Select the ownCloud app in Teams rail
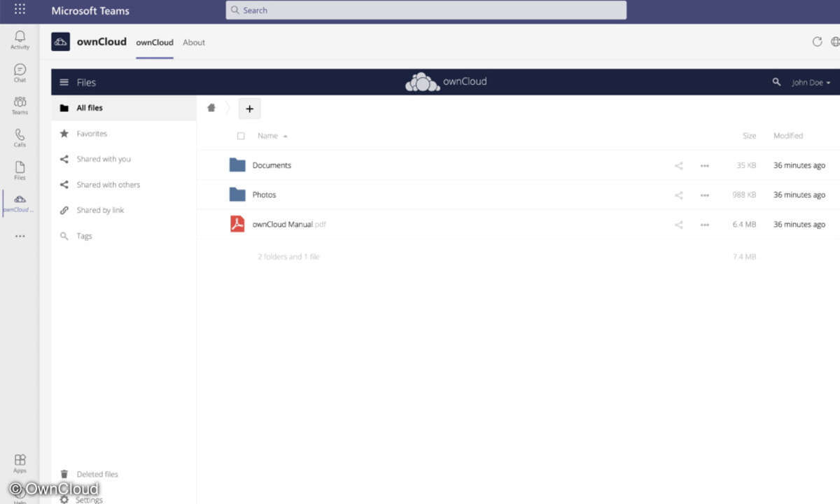Screen dimensions: 840x504 pos(20,203)
